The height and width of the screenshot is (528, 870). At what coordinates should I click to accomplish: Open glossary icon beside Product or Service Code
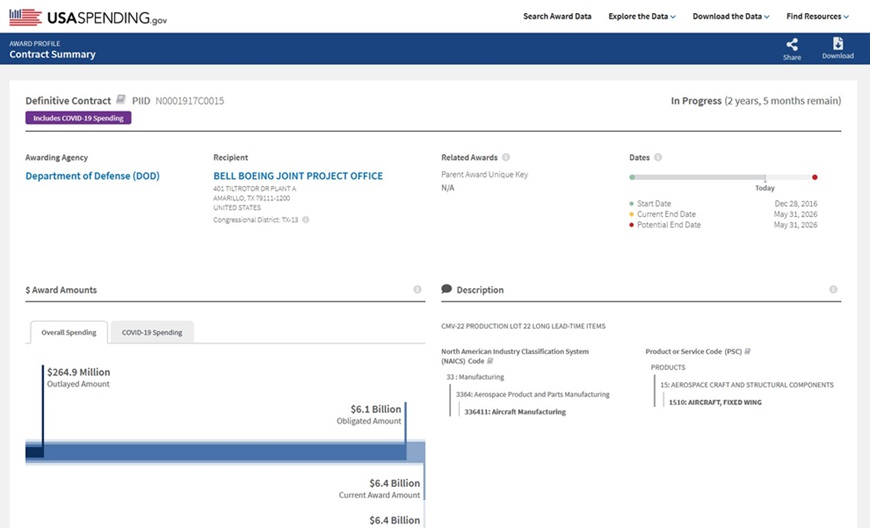coord(747,352)
